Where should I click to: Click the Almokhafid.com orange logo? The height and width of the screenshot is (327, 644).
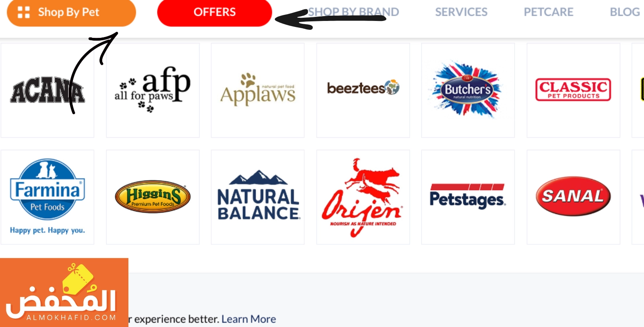pos(64,292)
